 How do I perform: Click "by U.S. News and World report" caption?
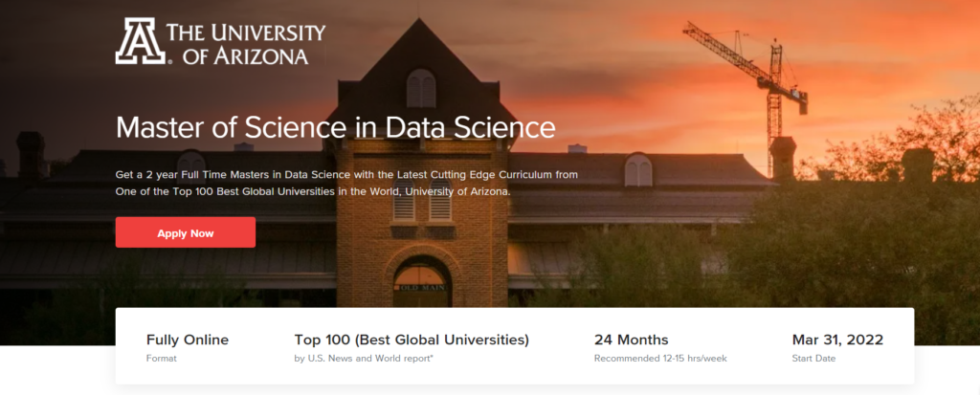tap(365, 359)
